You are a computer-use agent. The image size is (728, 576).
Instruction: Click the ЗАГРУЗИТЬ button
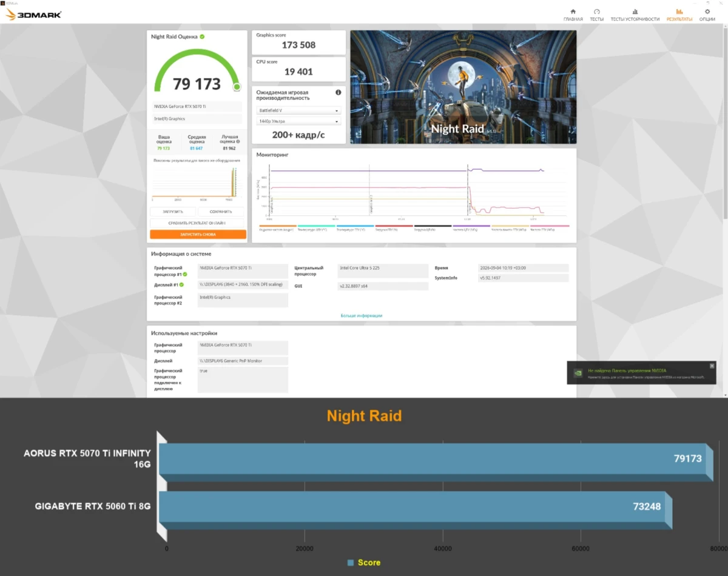[x=173, y=212]
